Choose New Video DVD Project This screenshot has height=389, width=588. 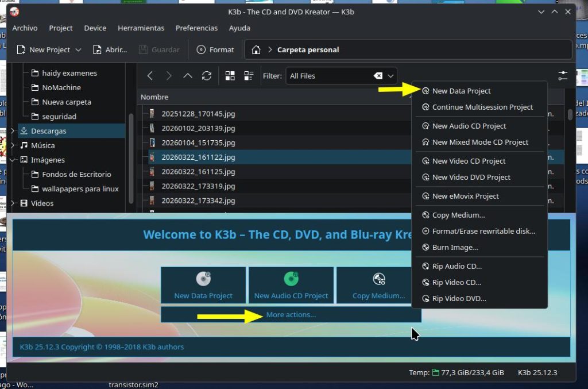479,177
